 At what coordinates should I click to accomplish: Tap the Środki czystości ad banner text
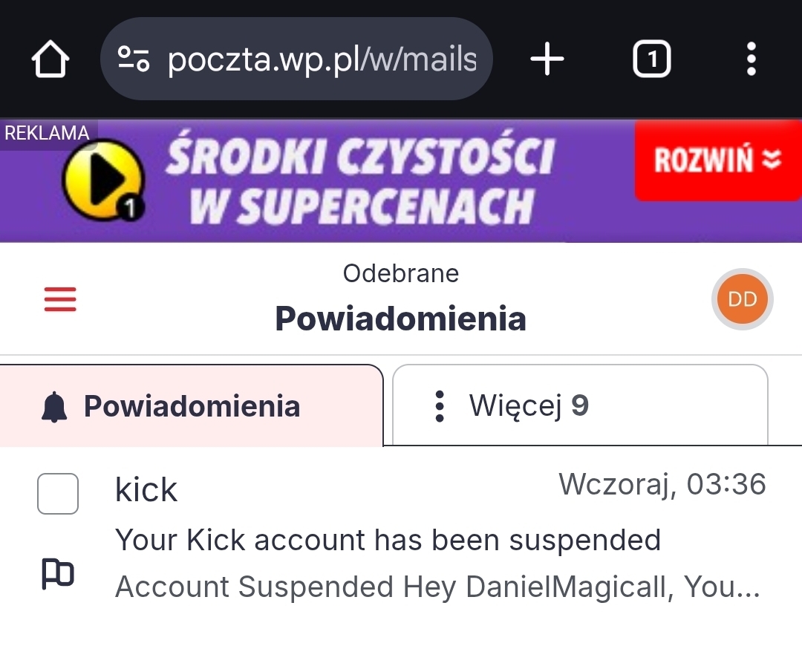[360, 180]
